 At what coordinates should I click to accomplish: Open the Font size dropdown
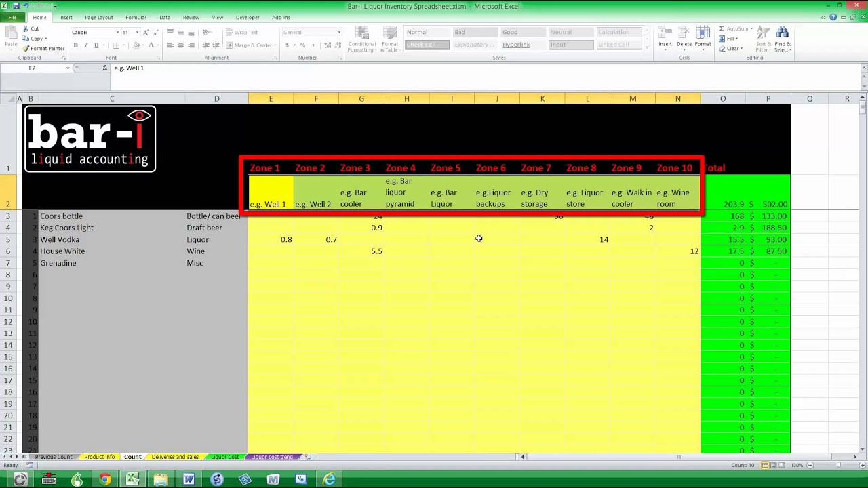[x=137, y=33]
